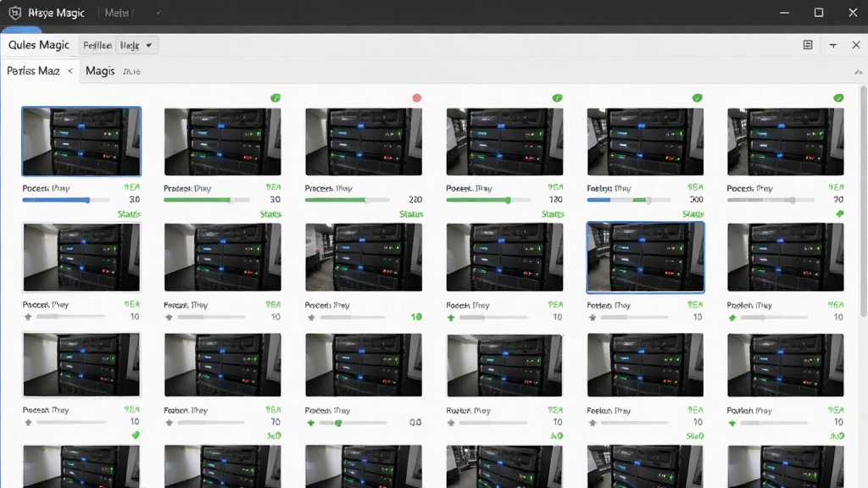Open Status link under first-row fourth card
The image size is (868, 488).
click(x=553, y=214)
